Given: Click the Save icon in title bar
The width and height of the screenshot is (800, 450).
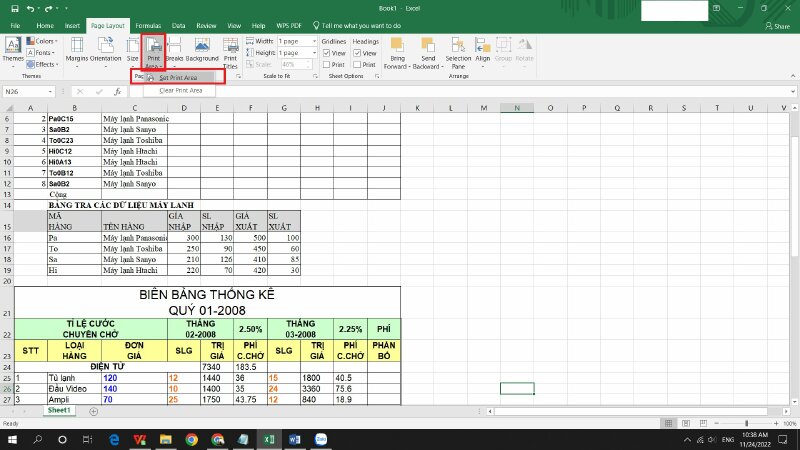Looking at the screenshot, I should [x=15, y=9].
